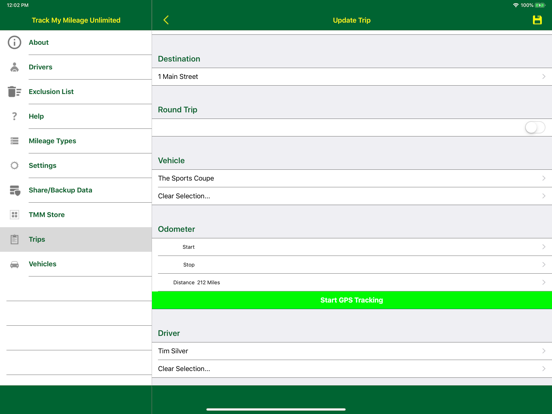Expand the vehicle Clear Selection chevron

click(x=544, y=196)
